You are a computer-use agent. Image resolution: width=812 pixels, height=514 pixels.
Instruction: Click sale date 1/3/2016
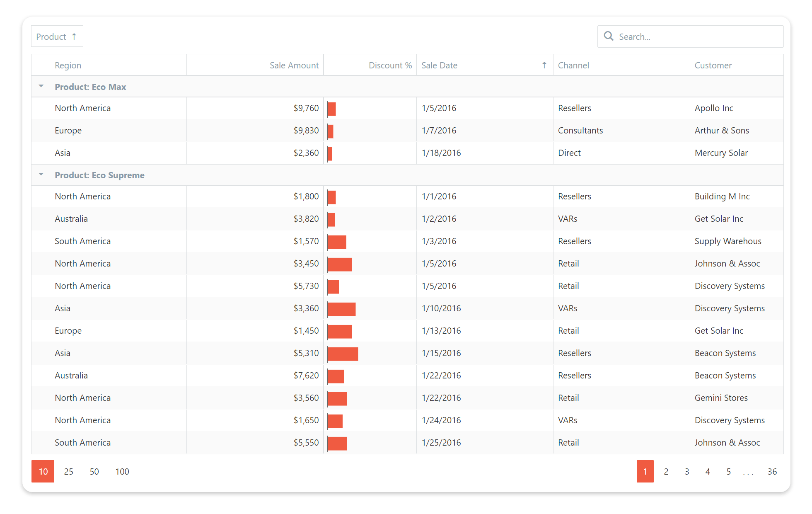point(439,241)
